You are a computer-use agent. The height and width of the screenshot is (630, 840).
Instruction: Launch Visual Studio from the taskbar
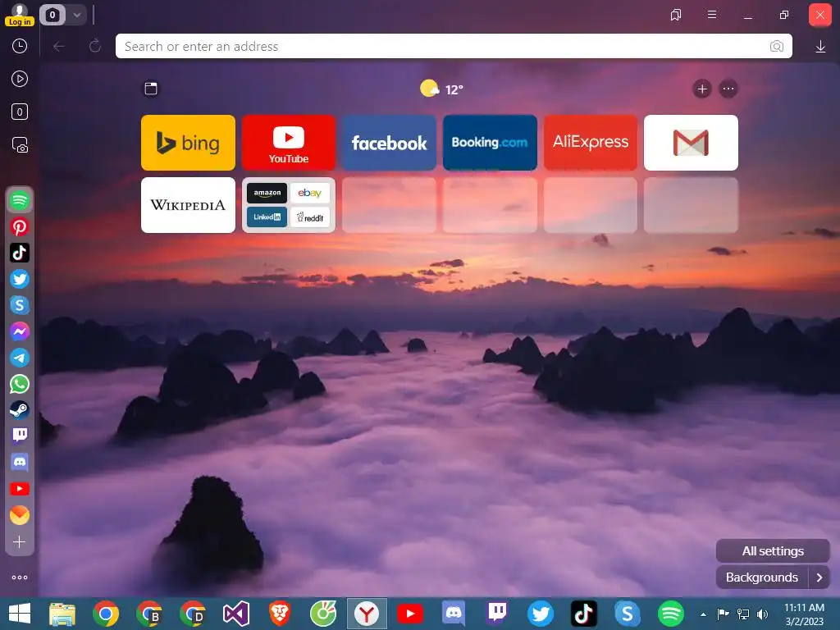[x=236, y=614]
